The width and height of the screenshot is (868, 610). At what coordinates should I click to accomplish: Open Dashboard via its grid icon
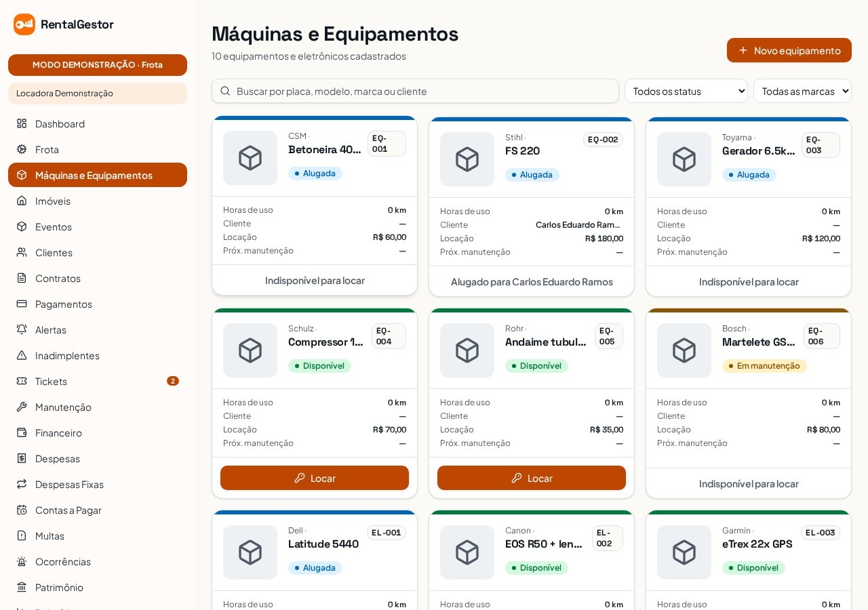pyautogui.click(x=22, y=123)
